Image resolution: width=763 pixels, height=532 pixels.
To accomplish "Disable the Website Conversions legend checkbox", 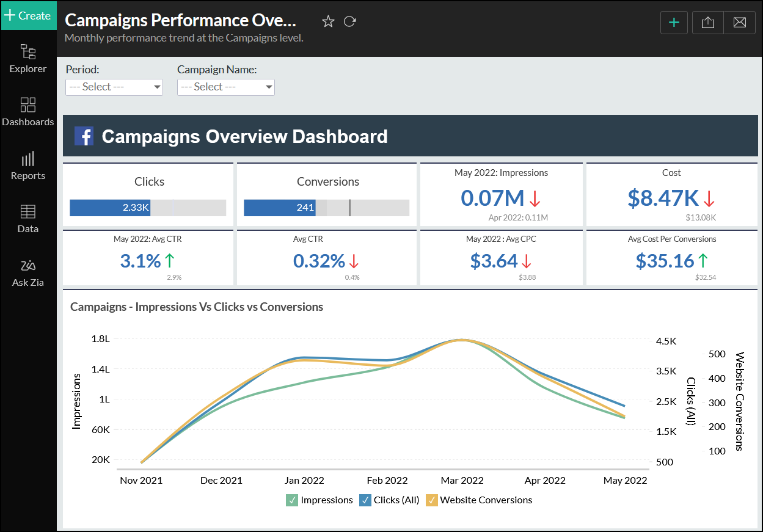I will pyautogui.click(x=432, y=500).
